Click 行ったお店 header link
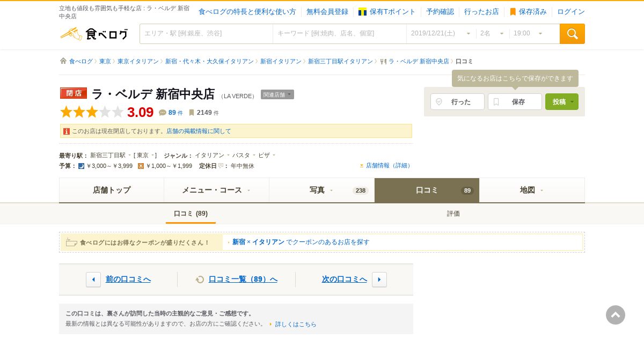644x338 pixels. pos(481,12)
